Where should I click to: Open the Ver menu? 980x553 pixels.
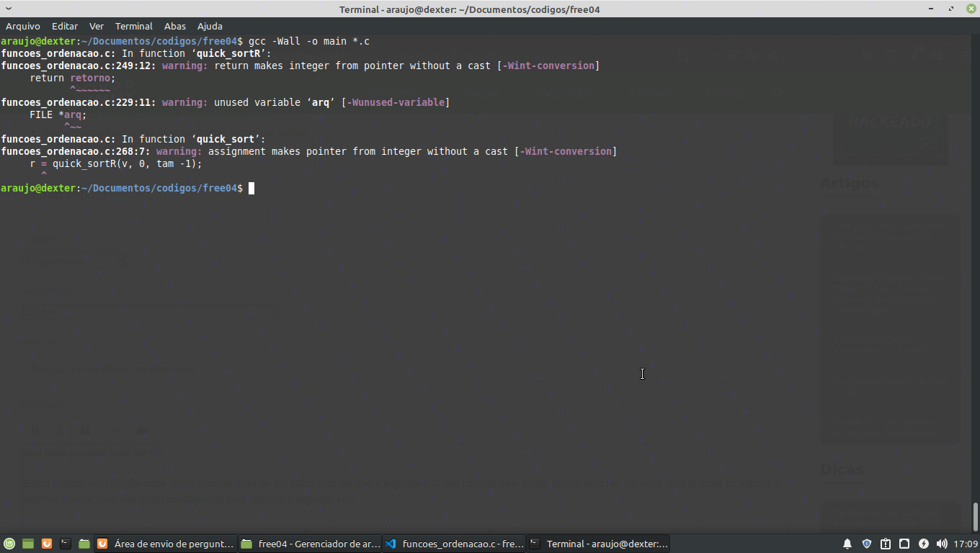click(x=97, y=26)
